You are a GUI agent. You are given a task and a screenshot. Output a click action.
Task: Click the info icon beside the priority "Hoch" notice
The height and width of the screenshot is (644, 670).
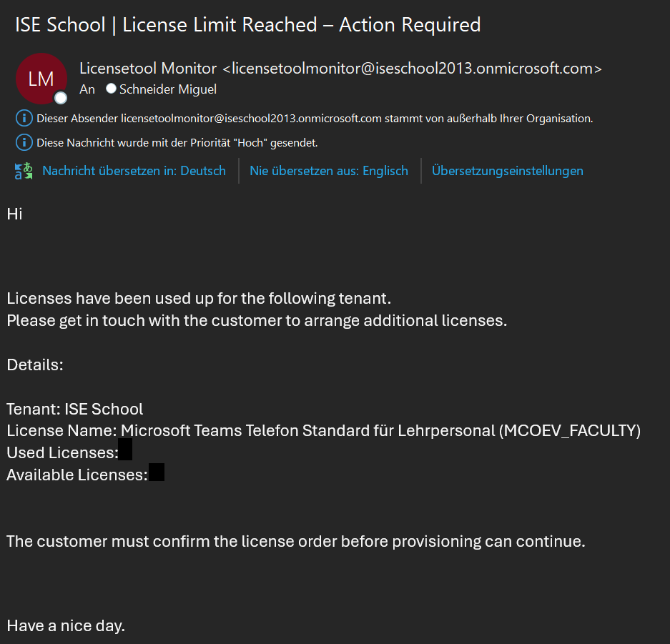coord(24,142)
